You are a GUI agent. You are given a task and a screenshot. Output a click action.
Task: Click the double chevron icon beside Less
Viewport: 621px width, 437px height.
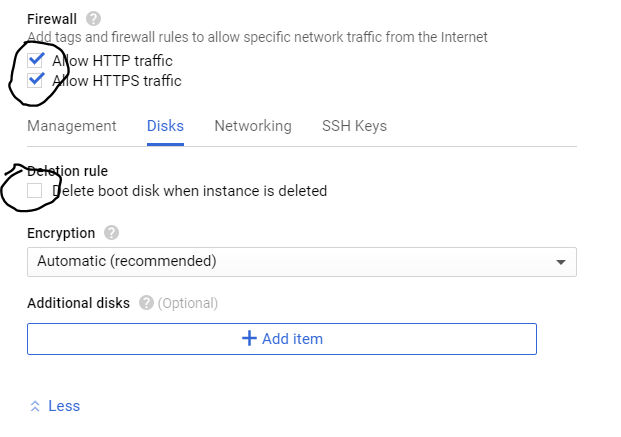(x=35, y=406)
